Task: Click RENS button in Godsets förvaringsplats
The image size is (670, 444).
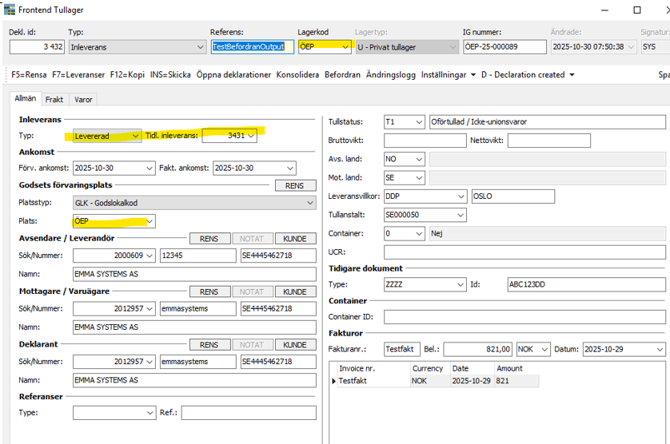Action: [x=294, y=186]
